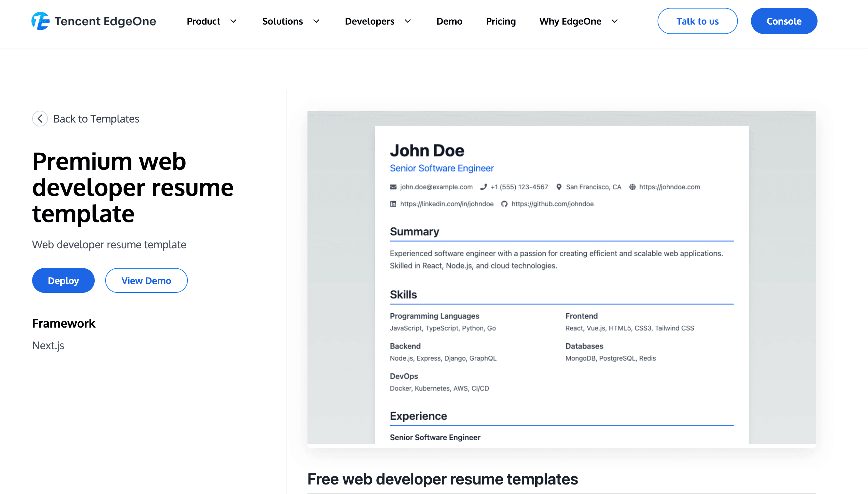Open the Pricing page from the navbar
The image size is (868, 494).
click(x=501, y=21)
